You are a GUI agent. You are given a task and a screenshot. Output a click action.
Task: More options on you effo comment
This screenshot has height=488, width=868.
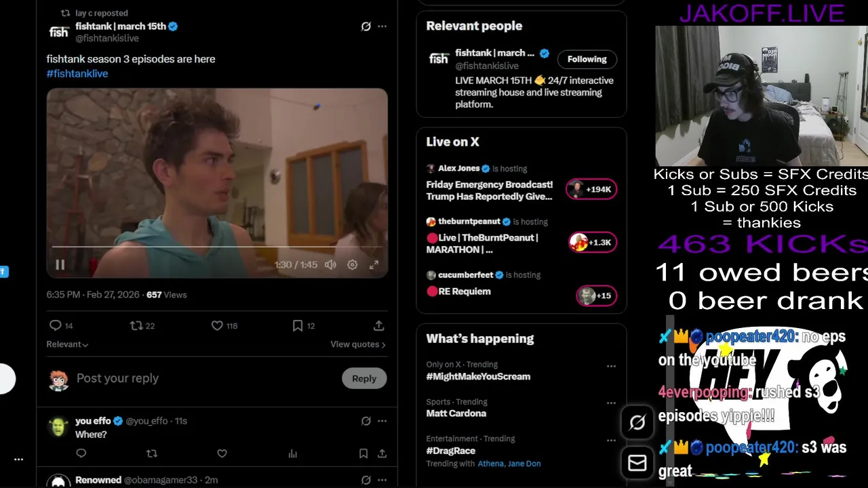(x=382, y=421)
